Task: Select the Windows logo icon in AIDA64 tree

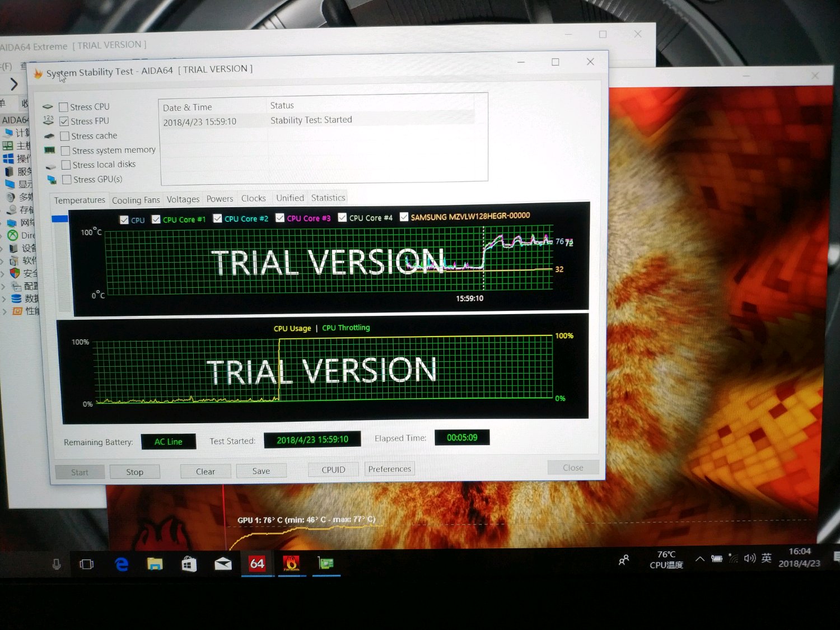Action: point(8,158)
